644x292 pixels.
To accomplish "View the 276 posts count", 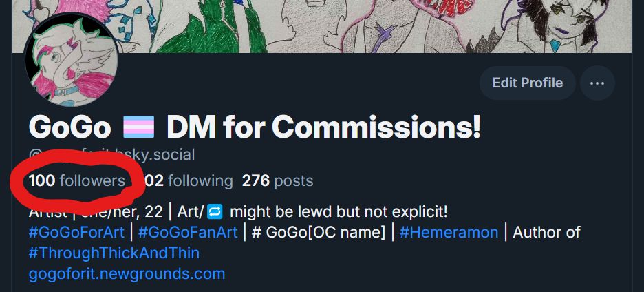I will click(x=278, y=180).
